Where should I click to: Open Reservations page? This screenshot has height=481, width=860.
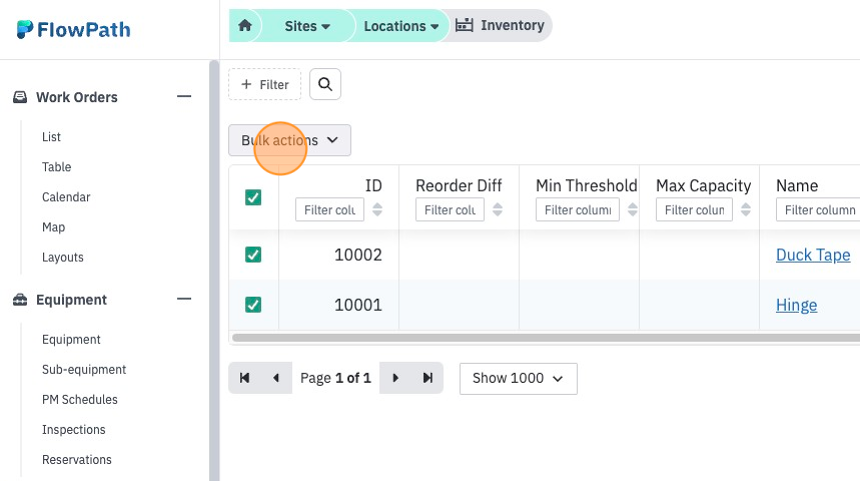pyautogui.click(x=77, y=460)
